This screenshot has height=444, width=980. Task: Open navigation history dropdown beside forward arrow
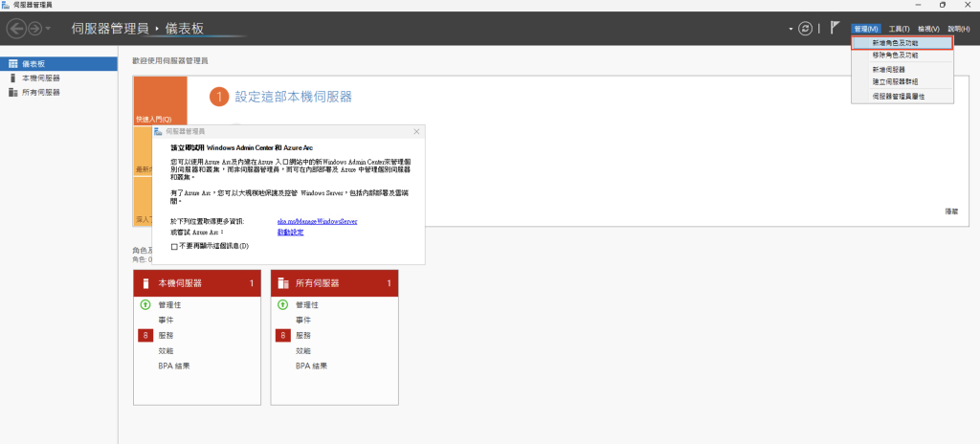point(48,29)
